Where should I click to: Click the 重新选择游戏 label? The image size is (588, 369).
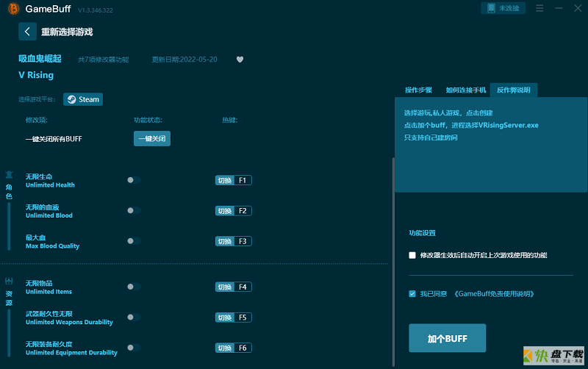pyautogui.click(x=67, y=32)
